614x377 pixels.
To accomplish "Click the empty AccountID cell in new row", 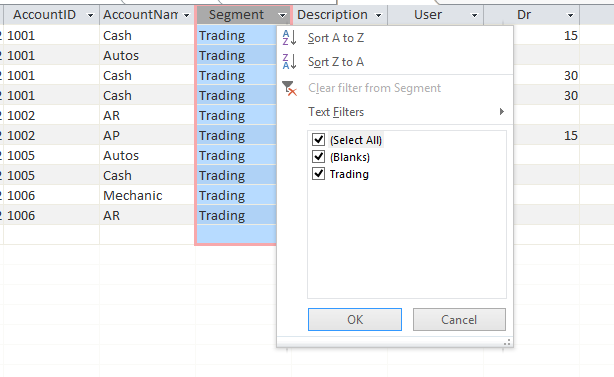I will pyautogui.click(x=51, y=234).
